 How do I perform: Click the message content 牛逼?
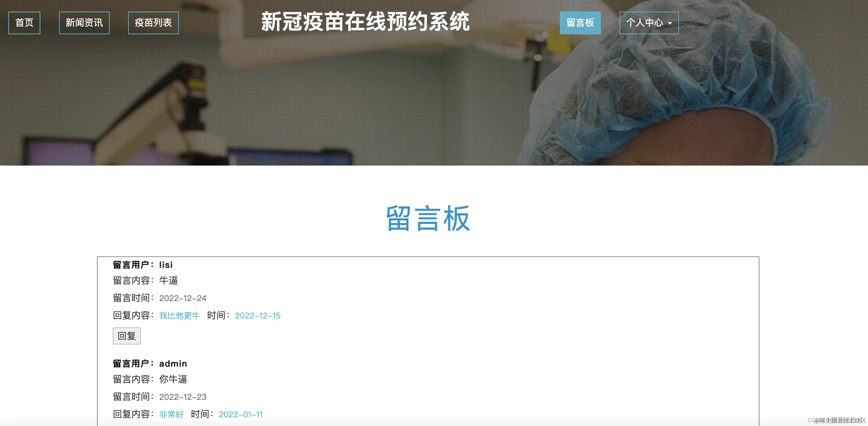coord(168,280)
